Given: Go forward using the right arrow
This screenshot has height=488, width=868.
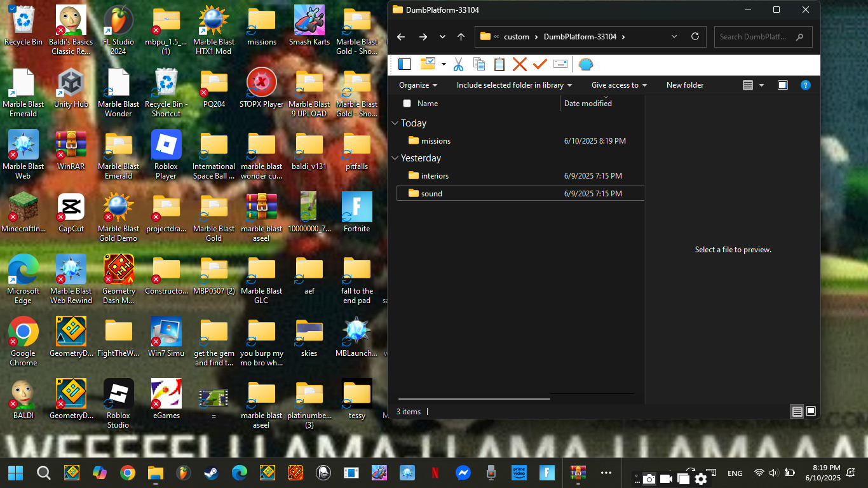Looking at the screenshot, I should click(423, 37).
